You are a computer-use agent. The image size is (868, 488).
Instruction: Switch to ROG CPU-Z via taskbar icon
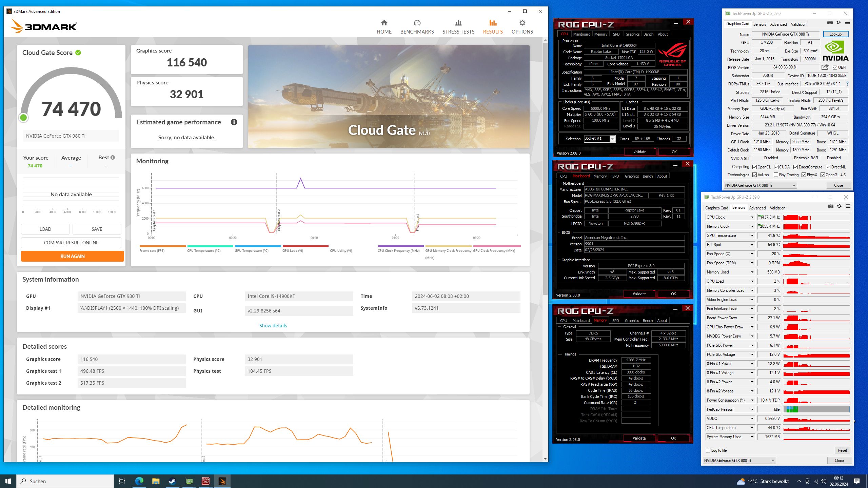(205, 481)
